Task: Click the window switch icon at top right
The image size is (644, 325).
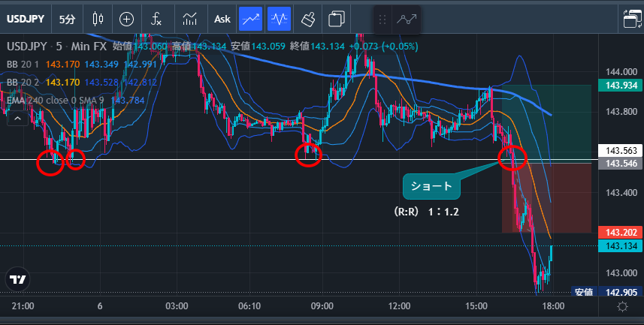Action: (628, 19)
